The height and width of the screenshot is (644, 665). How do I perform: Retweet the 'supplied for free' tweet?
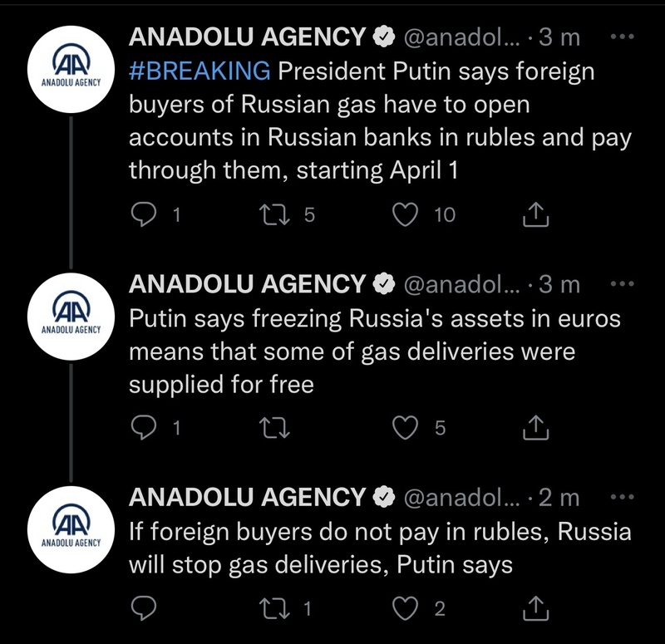point(270,428)
